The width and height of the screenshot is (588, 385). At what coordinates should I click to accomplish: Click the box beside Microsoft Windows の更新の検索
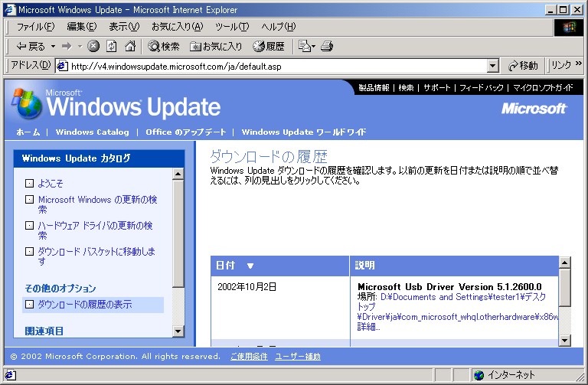pos(29,200)
